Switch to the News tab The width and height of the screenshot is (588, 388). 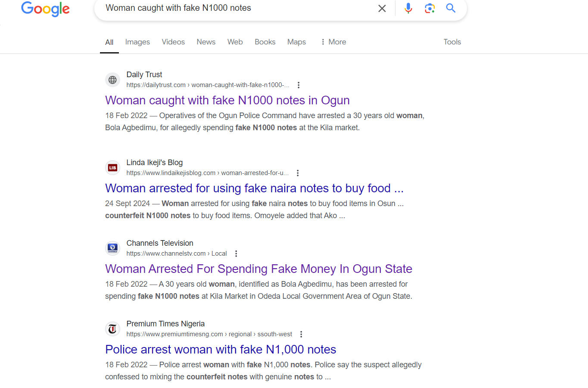206,42
